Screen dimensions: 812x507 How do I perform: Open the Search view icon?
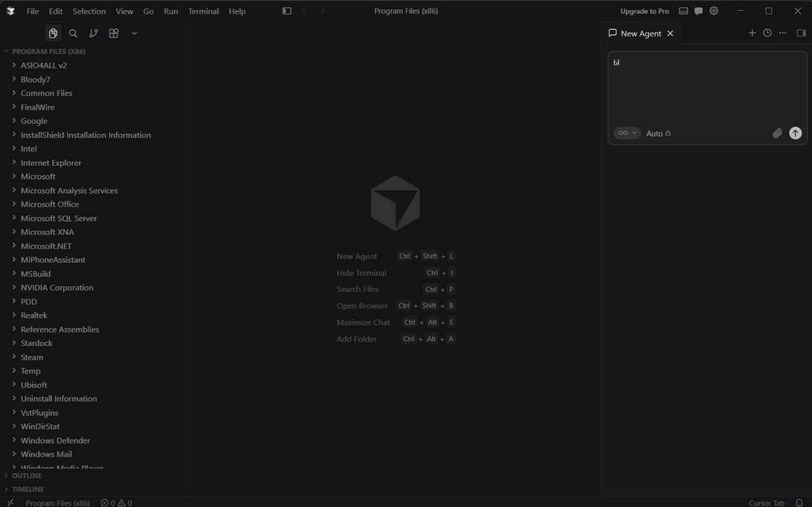point(73,33)
